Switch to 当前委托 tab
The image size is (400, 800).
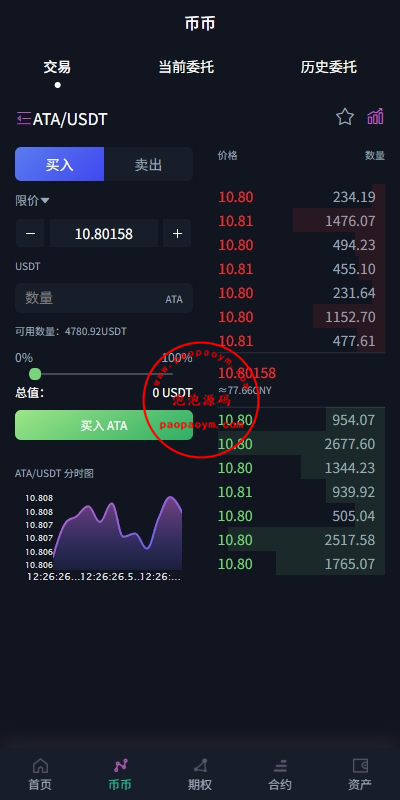click(186, 67)
